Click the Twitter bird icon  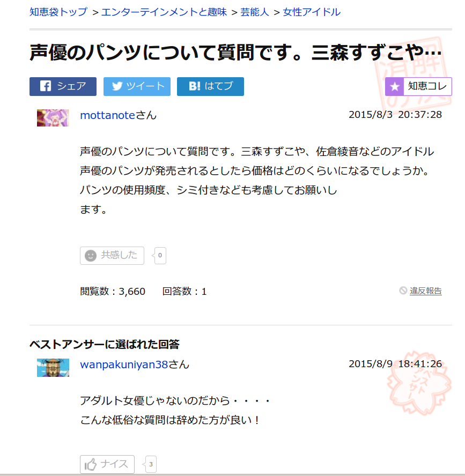click(117, 86)
